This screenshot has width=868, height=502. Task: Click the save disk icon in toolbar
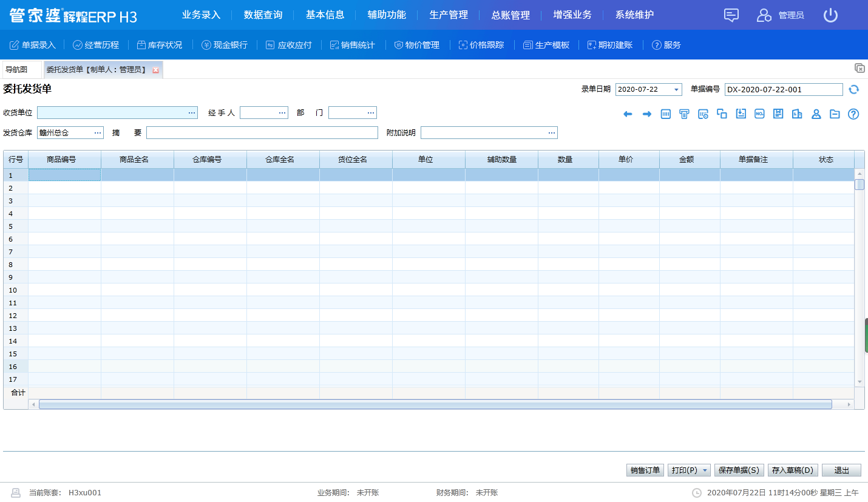pyautogui.click(x=778, y=114)
